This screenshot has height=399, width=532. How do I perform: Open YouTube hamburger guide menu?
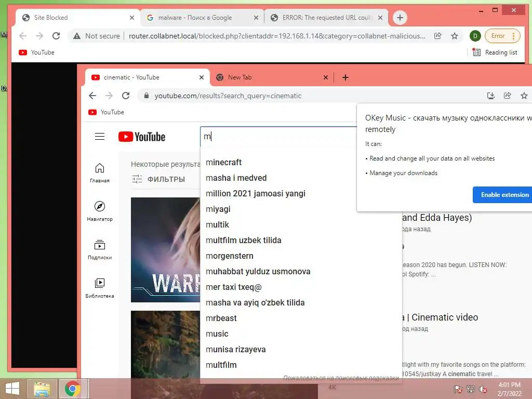pyautogui.click(x=99, y=137)
